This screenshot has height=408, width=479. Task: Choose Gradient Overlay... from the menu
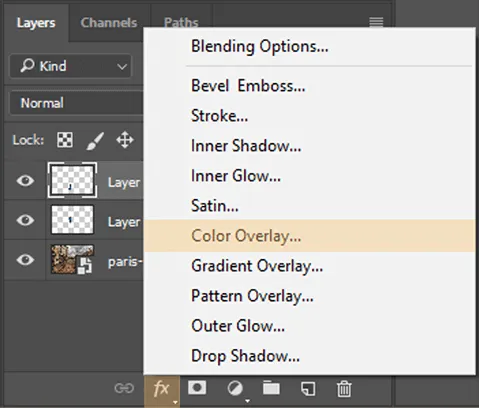tap(309, 266)
